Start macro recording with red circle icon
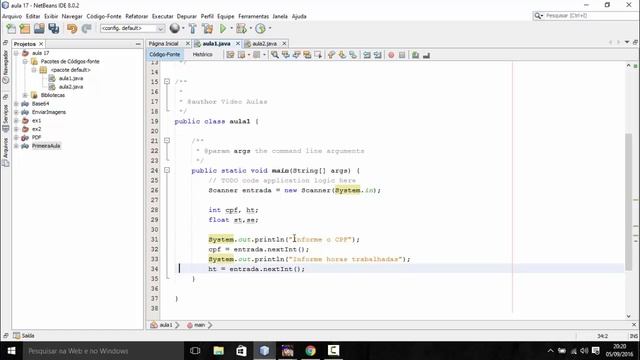The height and width of the screenshot is (360, 640). tap(391, 55)
